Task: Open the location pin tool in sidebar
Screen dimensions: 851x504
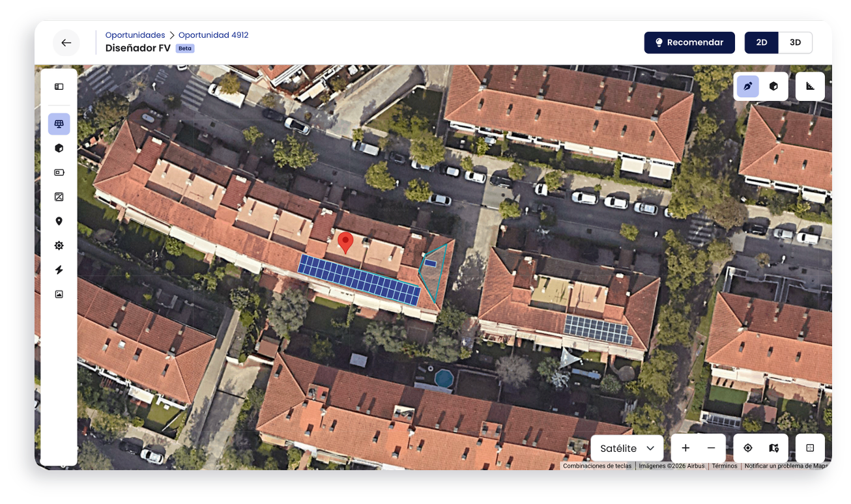Action: (59, 221)
